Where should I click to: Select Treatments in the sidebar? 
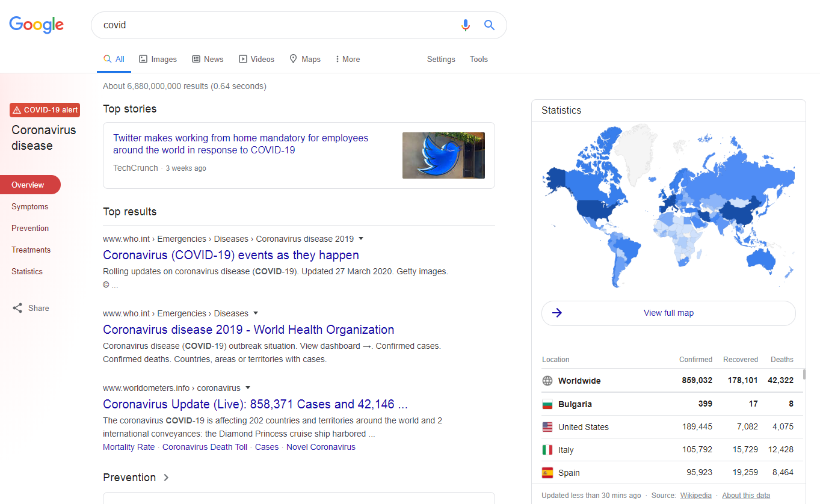pyautogui.click(x=31, y=250)
